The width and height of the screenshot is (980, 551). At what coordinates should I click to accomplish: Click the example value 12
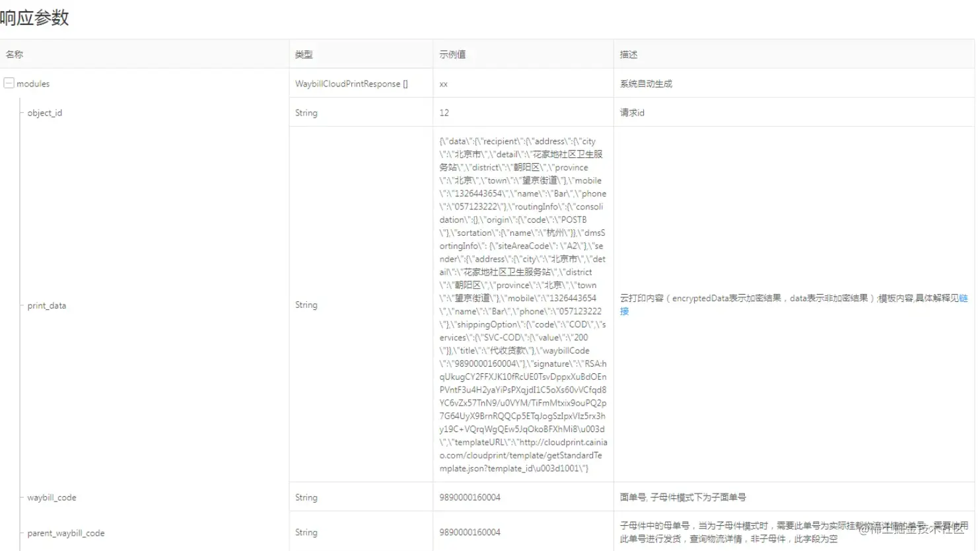point(444,113)
